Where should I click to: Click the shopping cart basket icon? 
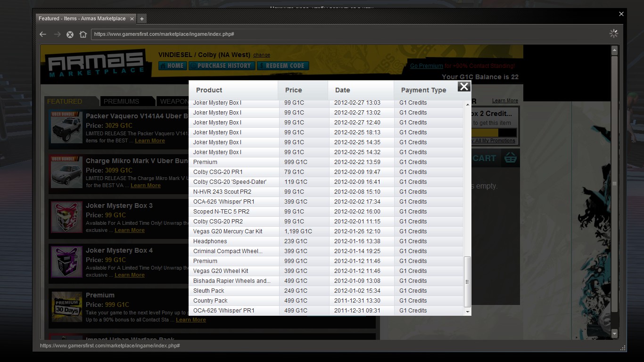pyautogui.click(x=510, y=158)
